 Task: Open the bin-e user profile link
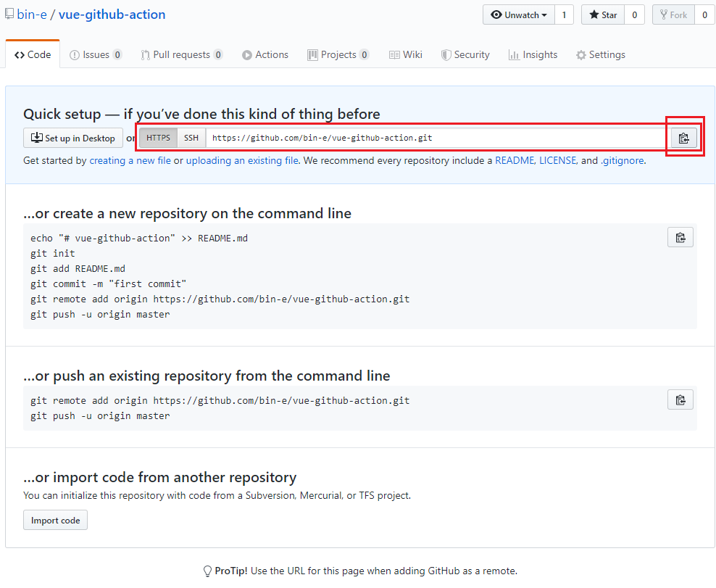(x=32, y=15)
